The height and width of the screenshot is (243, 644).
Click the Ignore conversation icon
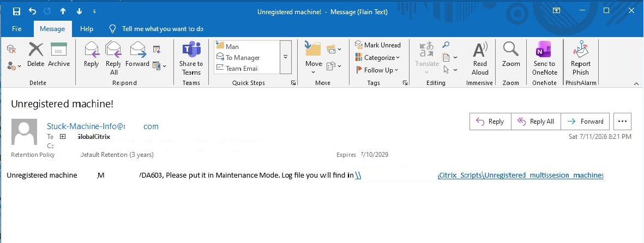coord(11,50)
